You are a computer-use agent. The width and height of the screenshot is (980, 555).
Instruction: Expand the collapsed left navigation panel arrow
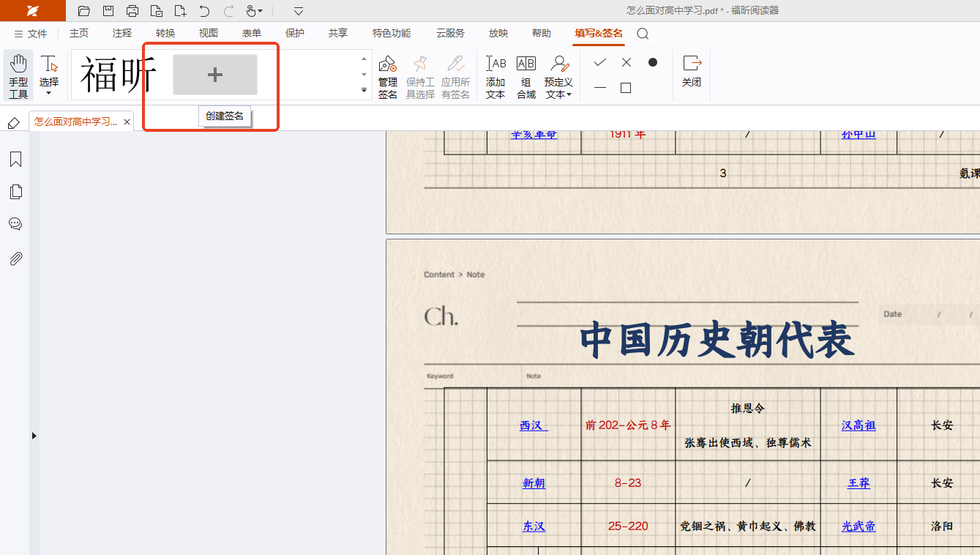tap(34, 436)
